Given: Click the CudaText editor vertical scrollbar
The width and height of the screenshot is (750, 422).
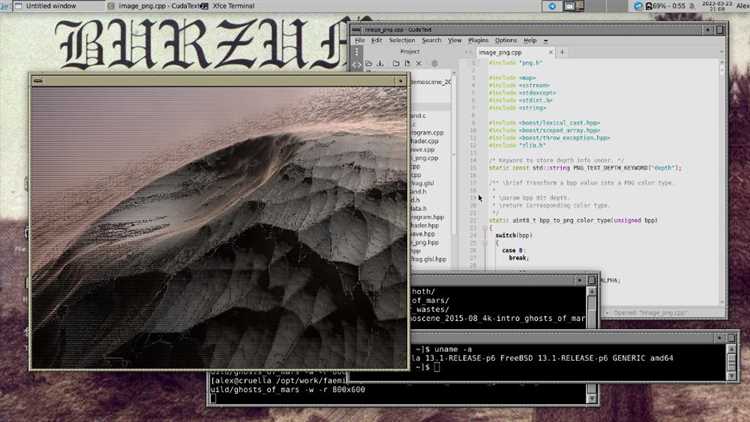Looking at the screenshot, I should point(722,182).
